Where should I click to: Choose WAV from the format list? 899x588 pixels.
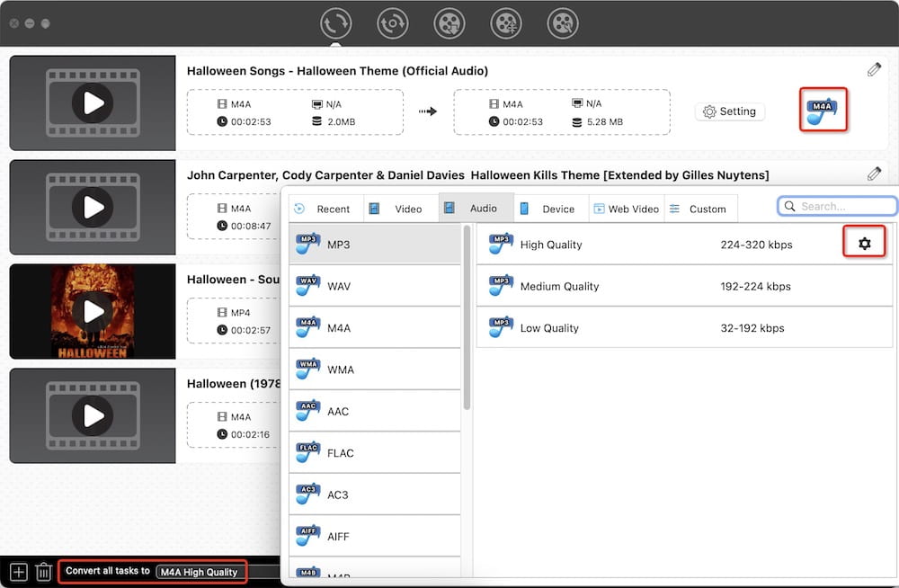338,286
